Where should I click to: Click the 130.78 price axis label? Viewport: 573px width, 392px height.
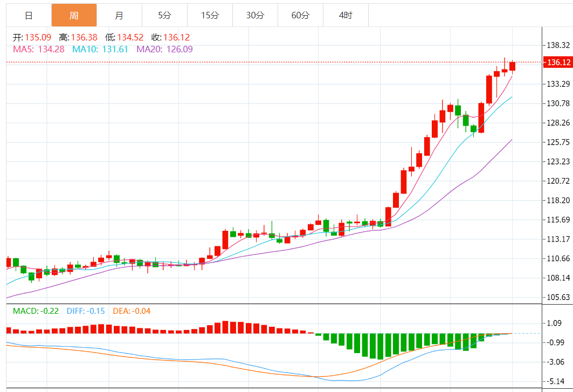[x=558, y=104]
